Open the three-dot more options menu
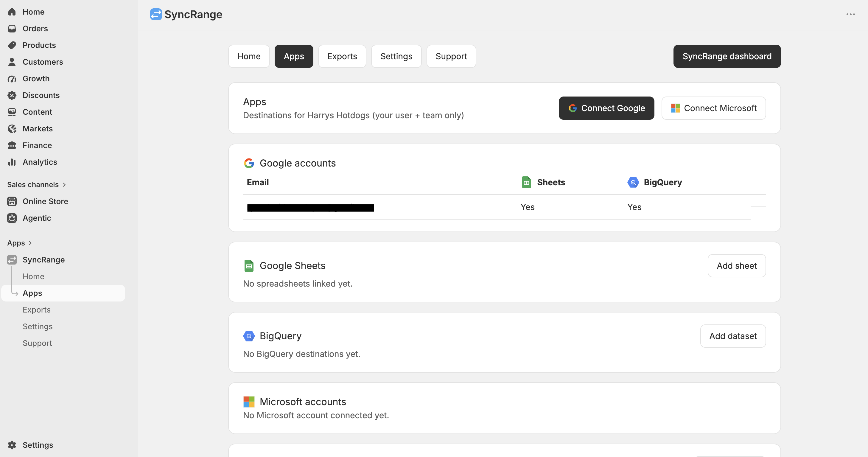 click(x=850, y=14)
